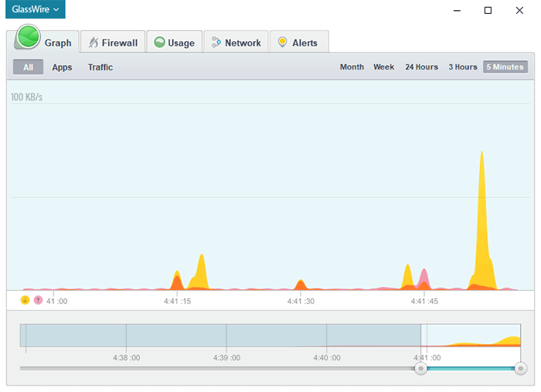Click the Firewall tab flame icon

[94, 43]
